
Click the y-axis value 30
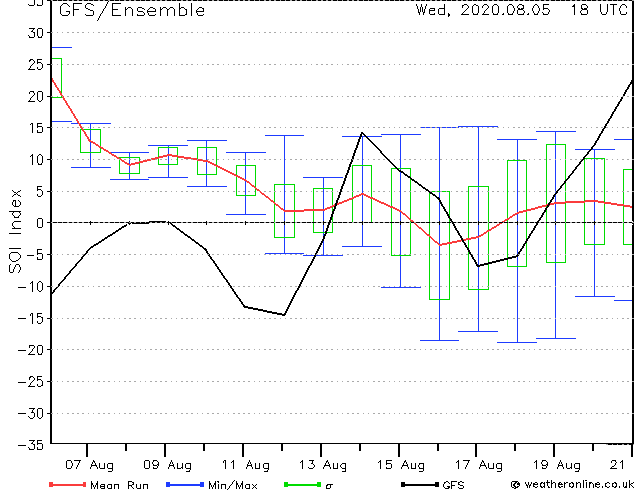(x=35, y=33)
